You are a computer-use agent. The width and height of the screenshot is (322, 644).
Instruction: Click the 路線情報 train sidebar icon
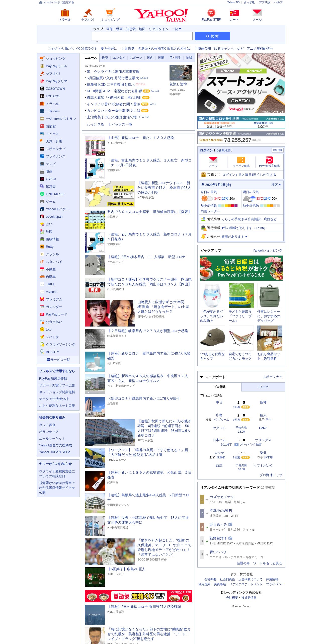tap(42, 239)
